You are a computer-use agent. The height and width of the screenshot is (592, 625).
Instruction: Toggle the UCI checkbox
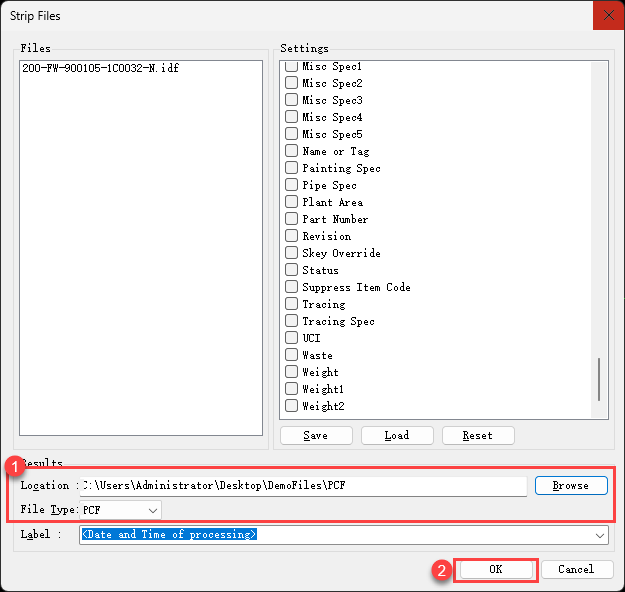(x=292, y=338)
